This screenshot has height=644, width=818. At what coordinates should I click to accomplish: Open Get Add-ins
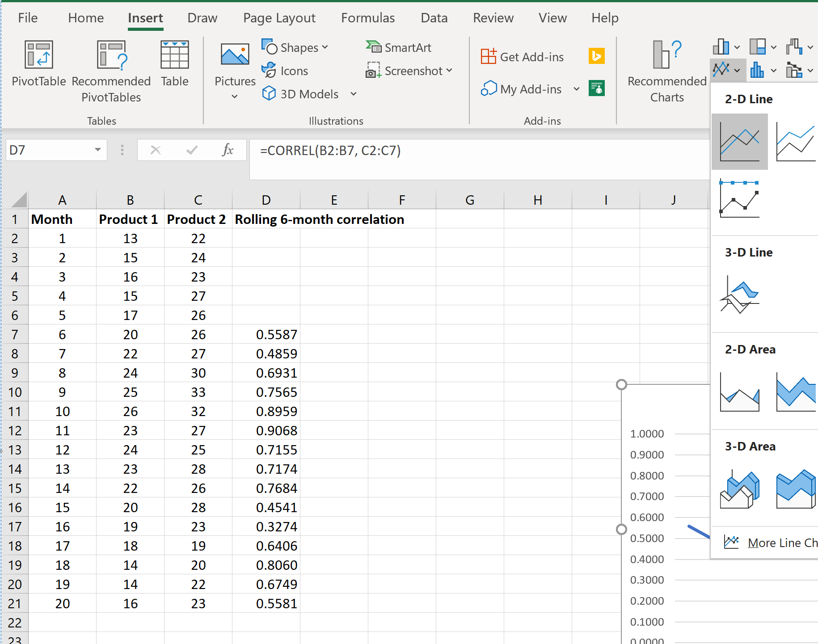pyautogui.click(x=522, y=56)
